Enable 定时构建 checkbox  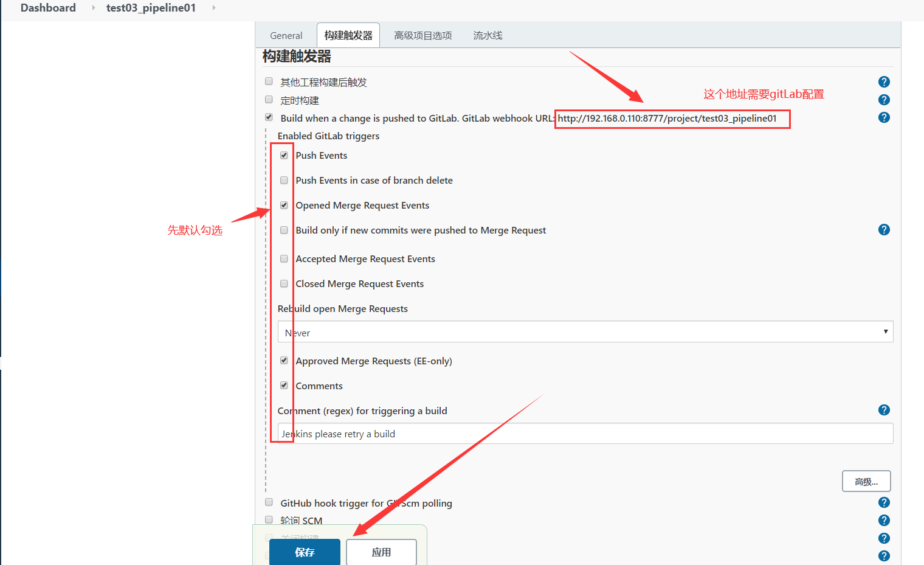[x=269, y=99]
